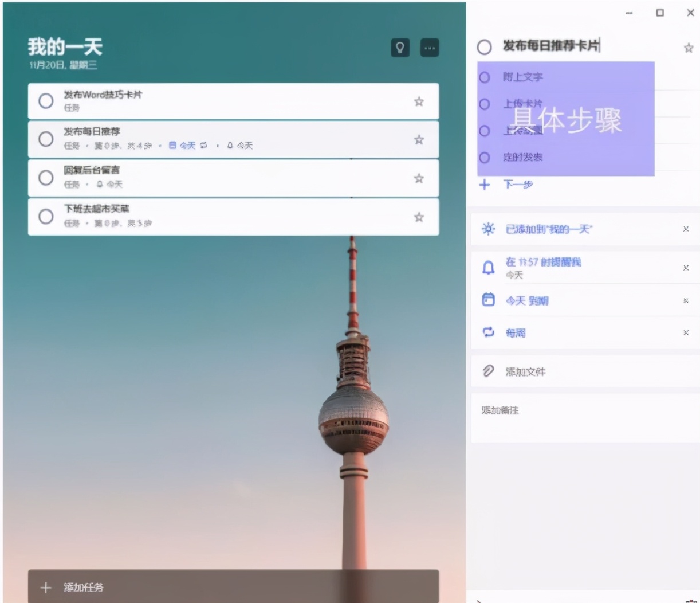
Task: Click 今天 到期 to change due date
Action: 525,300
